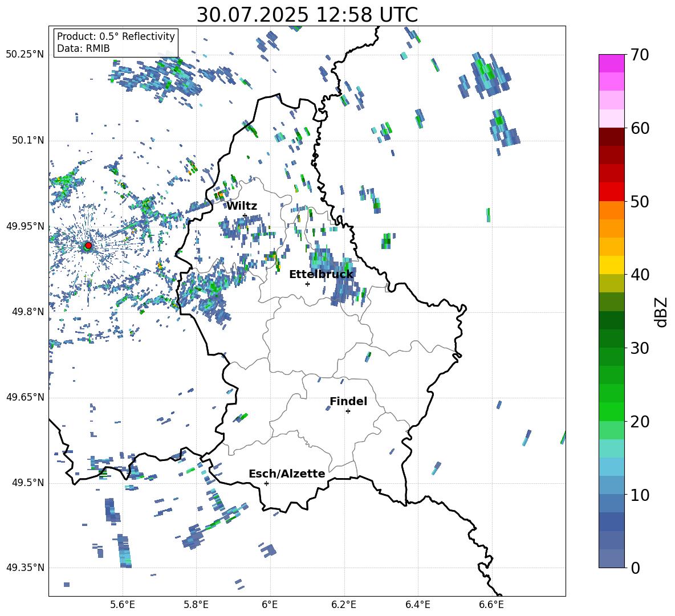Click the red radar location marker
Image resolution: width=675 pixels, height=616 pixels.
coord(88,246)
